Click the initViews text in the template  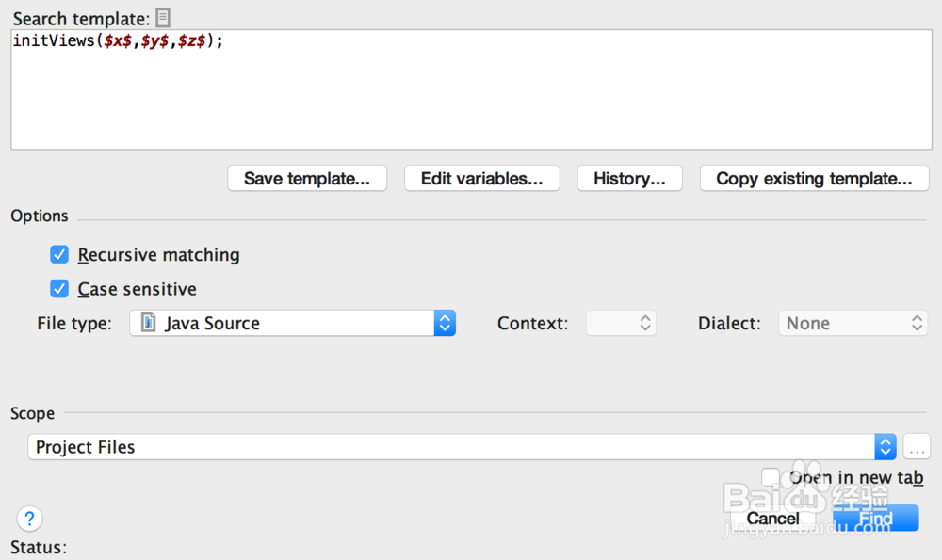click(x=53, y=41)
